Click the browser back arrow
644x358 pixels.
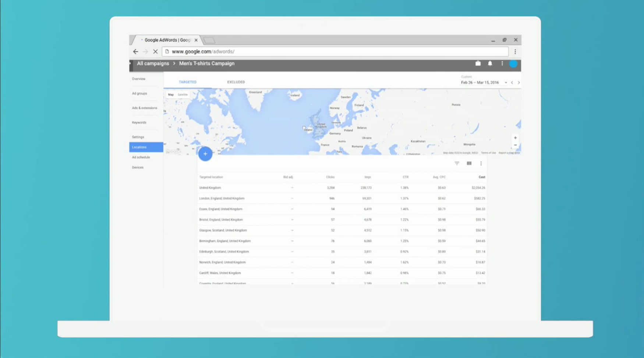(135, 51)
